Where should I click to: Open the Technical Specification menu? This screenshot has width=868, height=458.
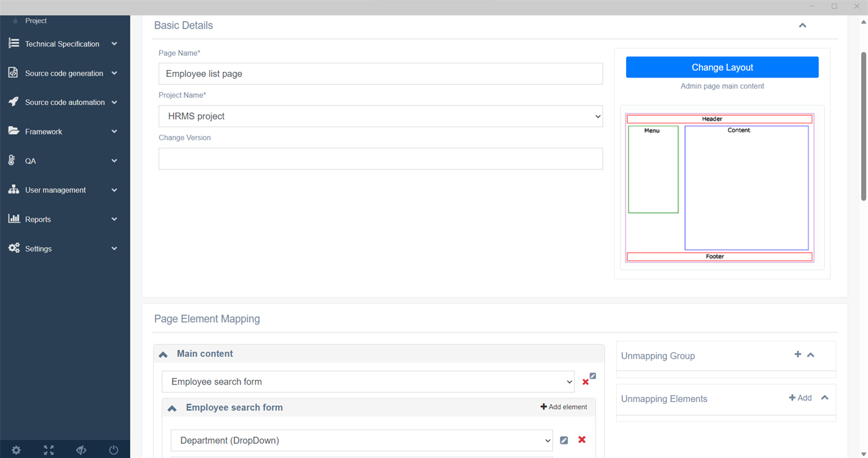tap(62, 44)
